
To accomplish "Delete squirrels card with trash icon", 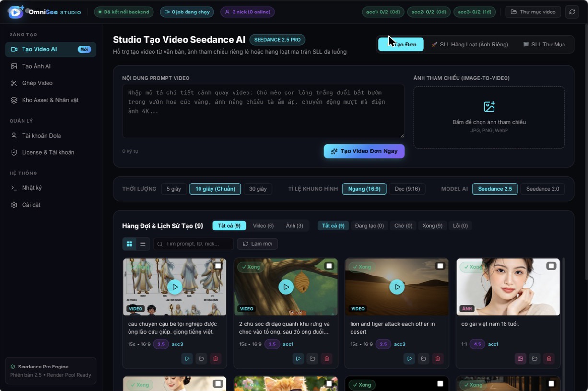I will coord(327,358).
